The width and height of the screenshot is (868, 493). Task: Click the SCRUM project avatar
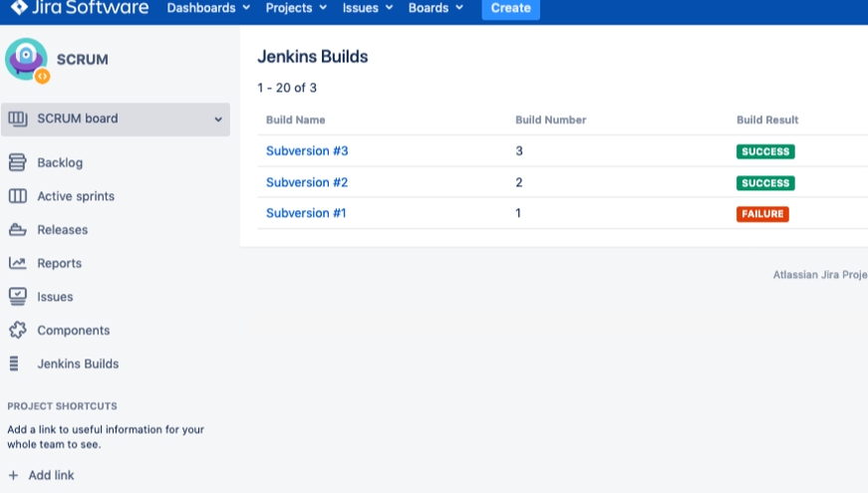pos(26,60)
